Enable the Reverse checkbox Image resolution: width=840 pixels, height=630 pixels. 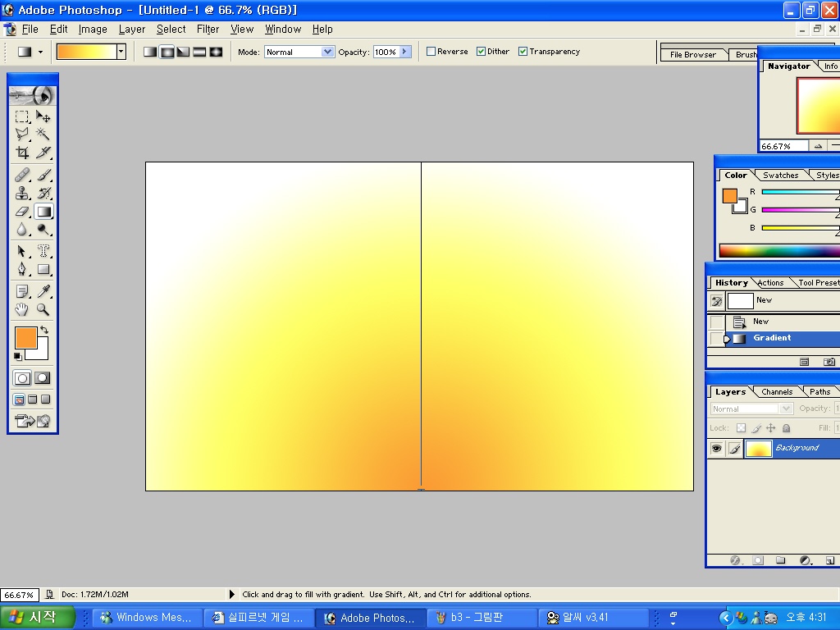pyautogui.click(x=431, y=52)
